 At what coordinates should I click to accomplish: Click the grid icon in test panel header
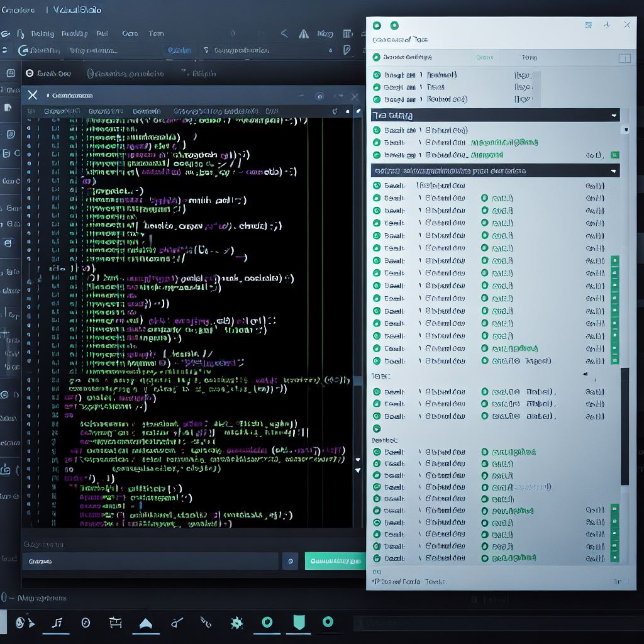[588, 25]
